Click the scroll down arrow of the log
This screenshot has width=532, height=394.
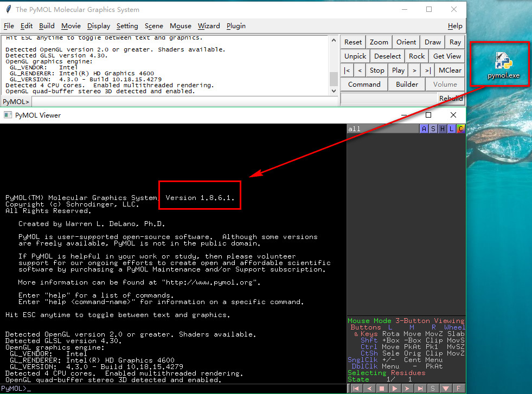tap(334, 91)
